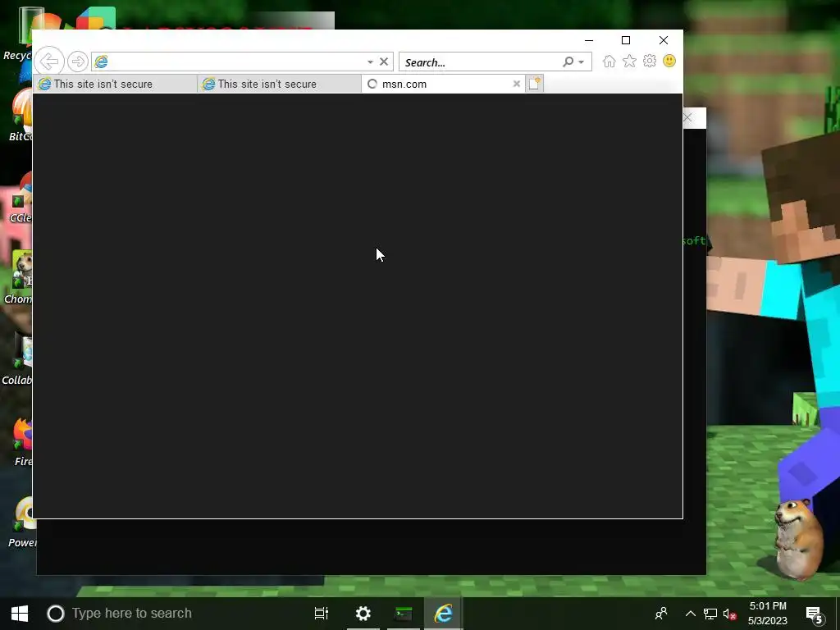The width and height of the screenshot is (840, 630).
Task: Close the msn.com tab
Action: tap(517, 84)
